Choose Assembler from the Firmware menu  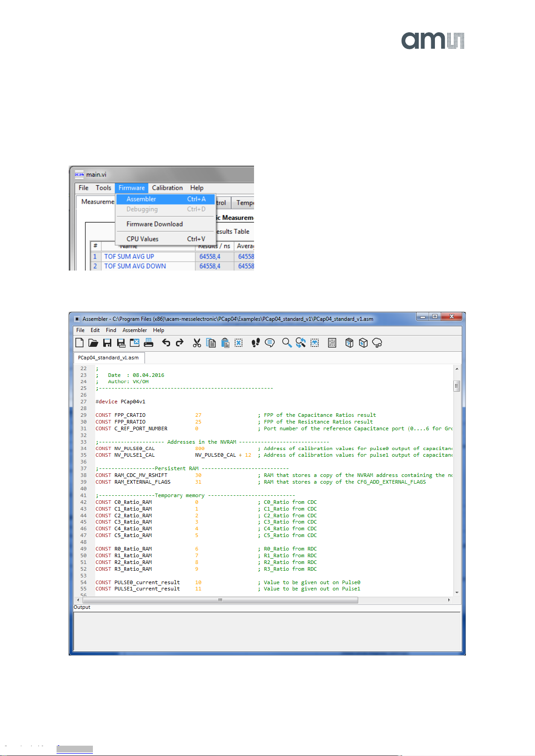pos(166,199)
